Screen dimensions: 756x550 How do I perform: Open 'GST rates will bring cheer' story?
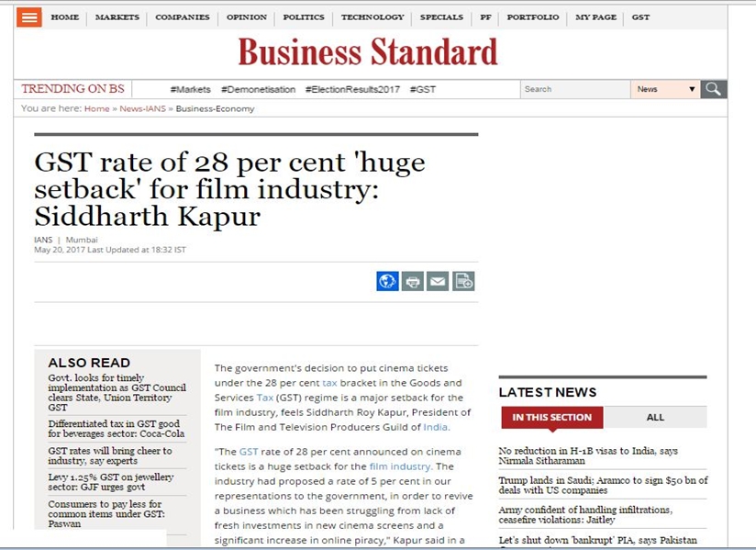(x=110, y=455)
